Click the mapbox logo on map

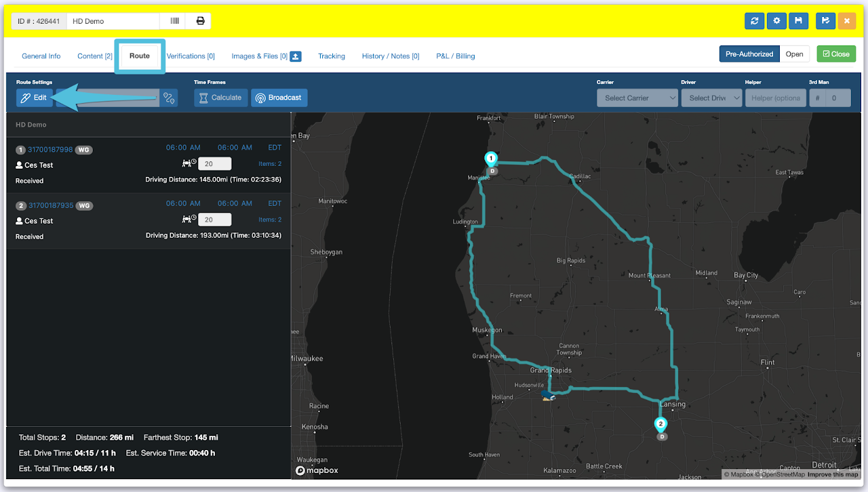317,470
